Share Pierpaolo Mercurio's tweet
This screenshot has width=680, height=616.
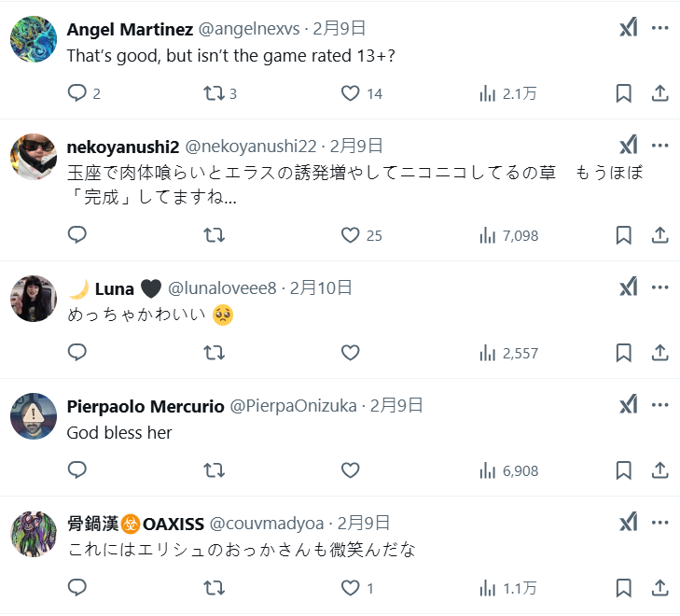659,470
